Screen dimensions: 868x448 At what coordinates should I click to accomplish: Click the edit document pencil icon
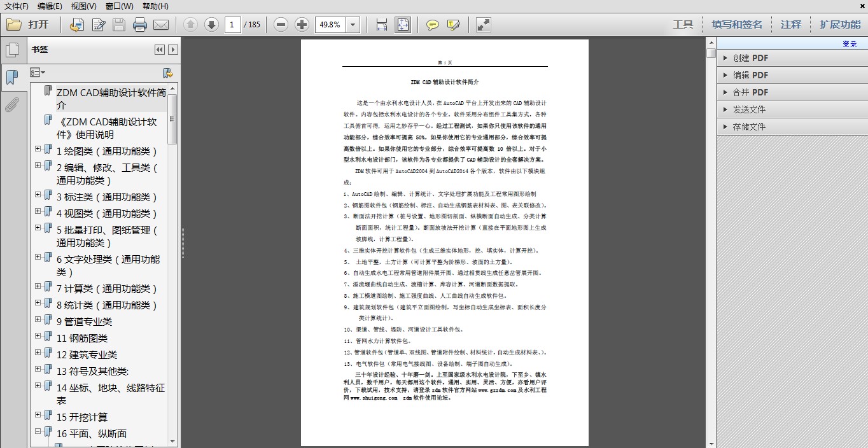(x=99, y=25)
